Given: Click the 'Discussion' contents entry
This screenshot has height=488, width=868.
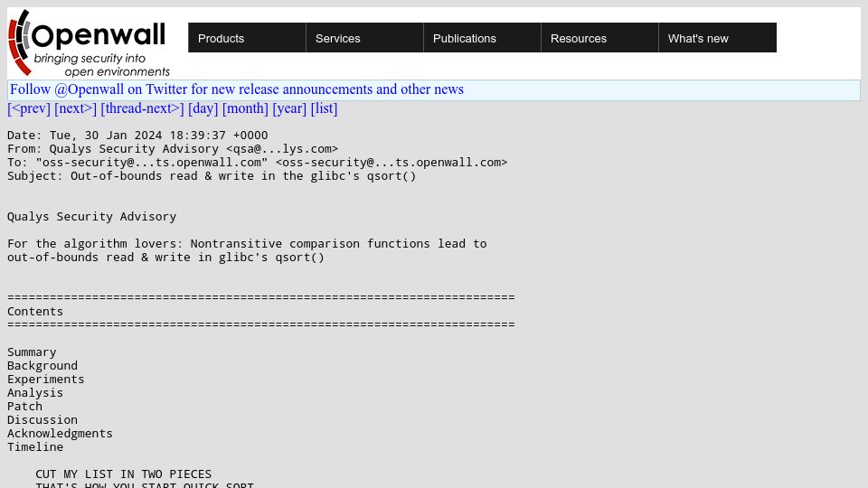Looking at the screenshot, I should coord(42,420).
